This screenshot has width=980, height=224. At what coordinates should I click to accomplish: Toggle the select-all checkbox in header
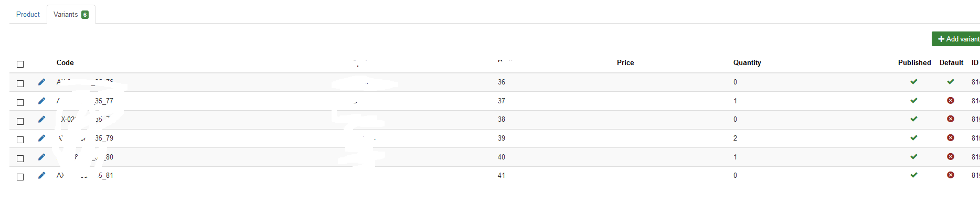(x=20, y=64)
